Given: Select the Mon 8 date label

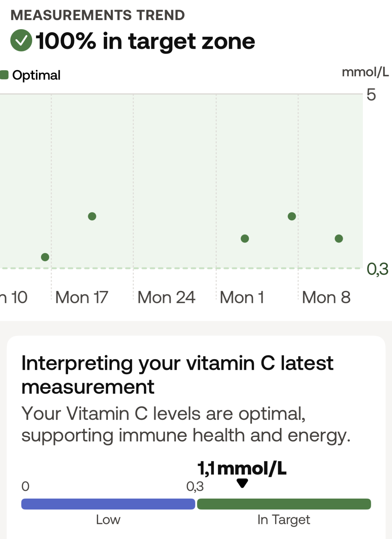Looking at the screenshot, I should click(326, 297).
